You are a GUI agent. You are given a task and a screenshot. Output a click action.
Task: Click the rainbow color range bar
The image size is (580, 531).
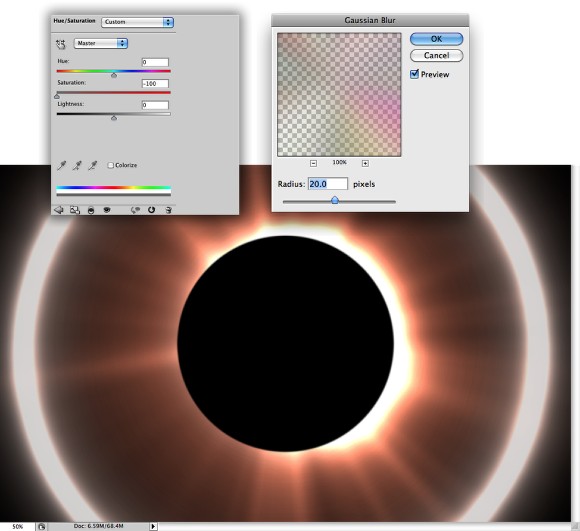coord(114,188)
